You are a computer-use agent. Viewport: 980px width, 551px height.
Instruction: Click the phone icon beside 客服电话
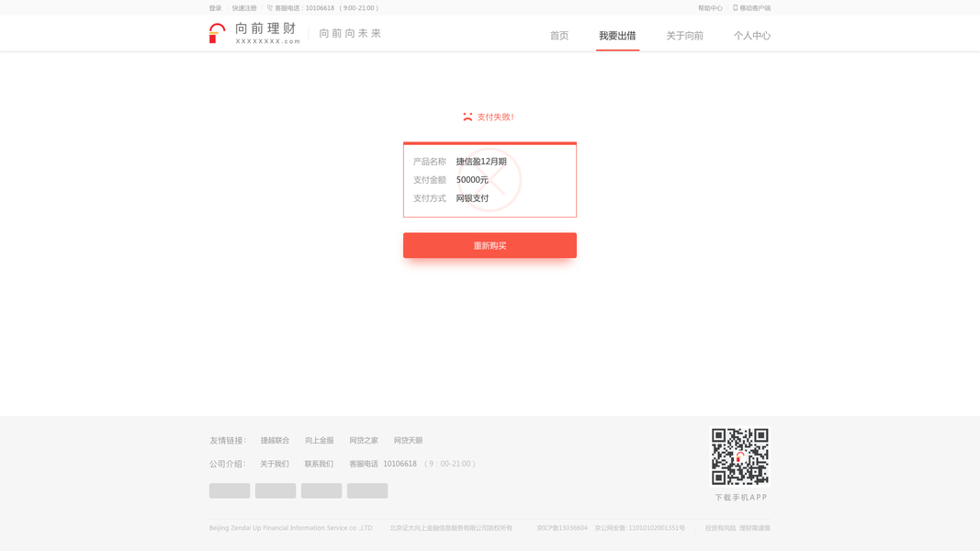click(x=270, y=8)
